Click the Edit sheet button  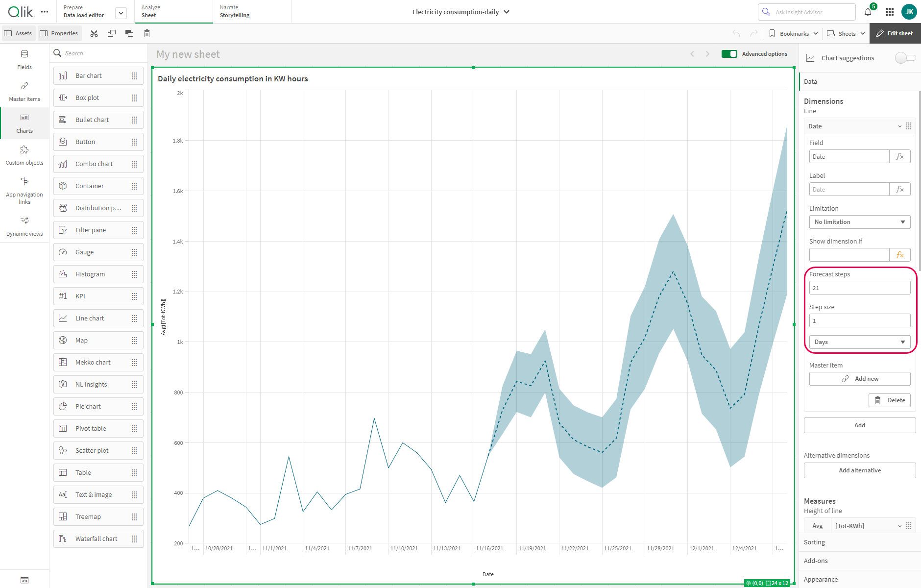click(x=895, y=33)
